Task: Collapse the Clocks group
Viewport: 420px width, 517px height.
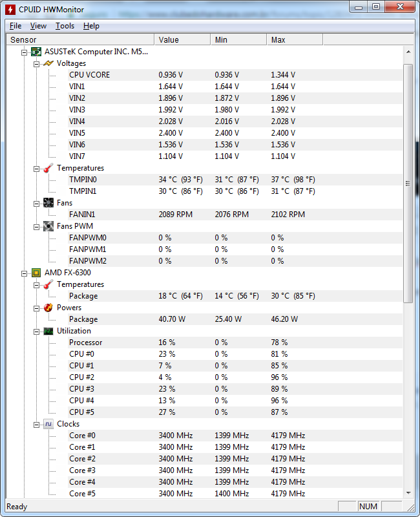Action: [x=36, y=425]
